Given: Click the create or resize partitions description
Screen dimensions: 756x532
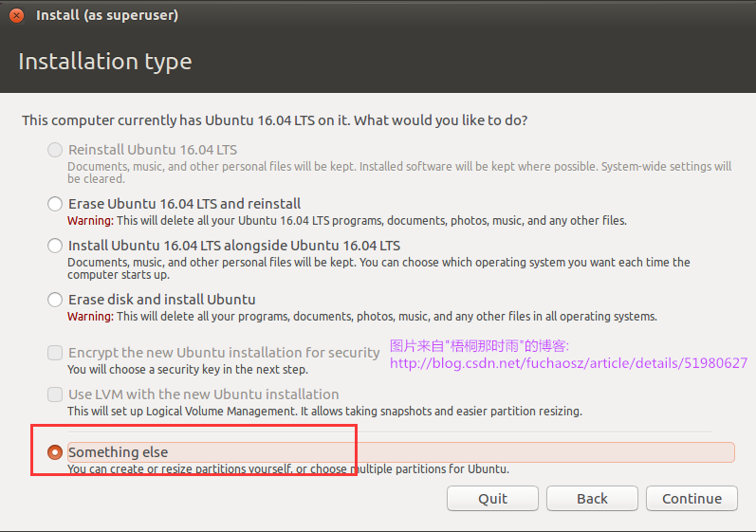Looking at the screenshot, I should pyautogui.click(x=288, y=469).
